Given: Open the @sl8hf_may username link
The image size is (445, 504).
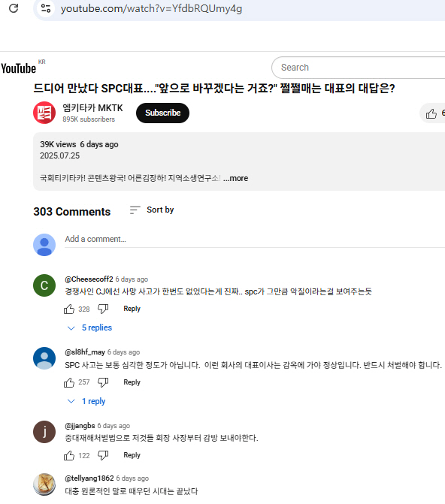Looking at the screenshot, I should [x=85, y=352].
